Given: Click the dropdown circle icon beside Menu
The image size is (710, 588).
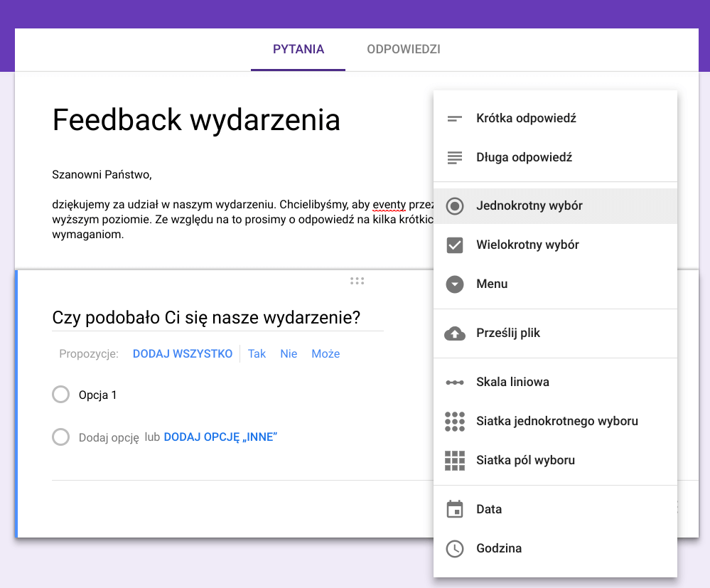Looking at the screenshot, I should click(455, 284).
